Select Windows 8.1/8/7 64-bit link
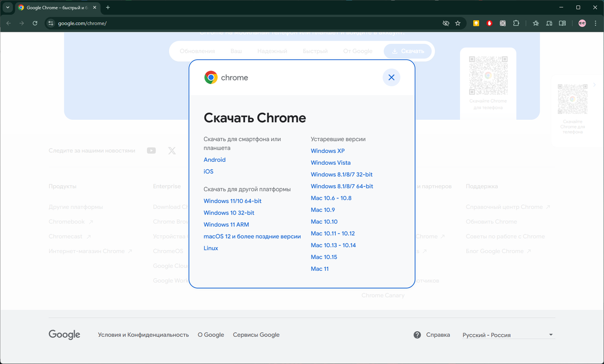Image resolution: width=604 pixels, height=364 pixels. 342,186
